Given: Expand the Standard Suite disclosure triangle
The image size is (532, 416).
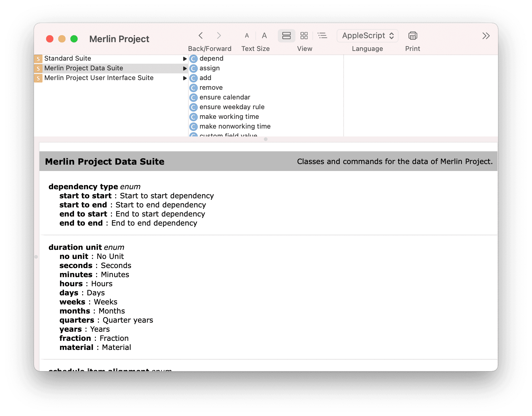Looking at the screenshot, I should coord(185,59).
